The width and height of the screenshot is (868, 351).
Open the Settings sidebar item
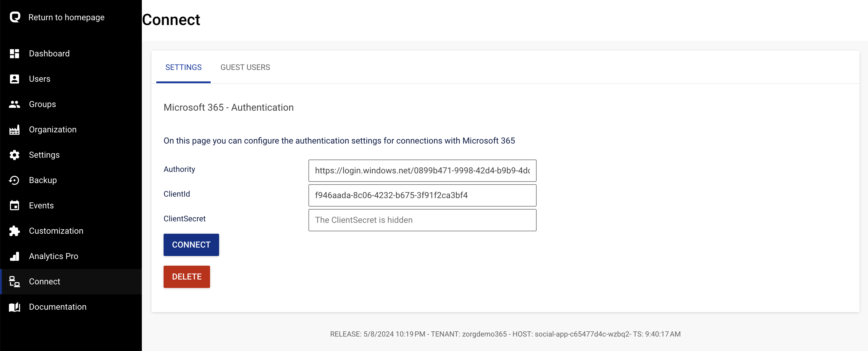(71, 155)
